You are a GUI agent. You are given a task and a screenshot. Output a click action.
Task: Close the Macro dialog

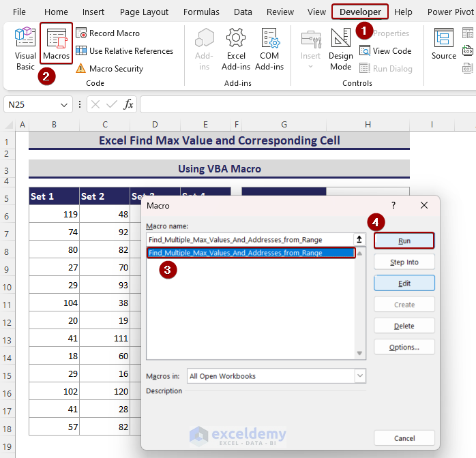[x=423, y=205]
